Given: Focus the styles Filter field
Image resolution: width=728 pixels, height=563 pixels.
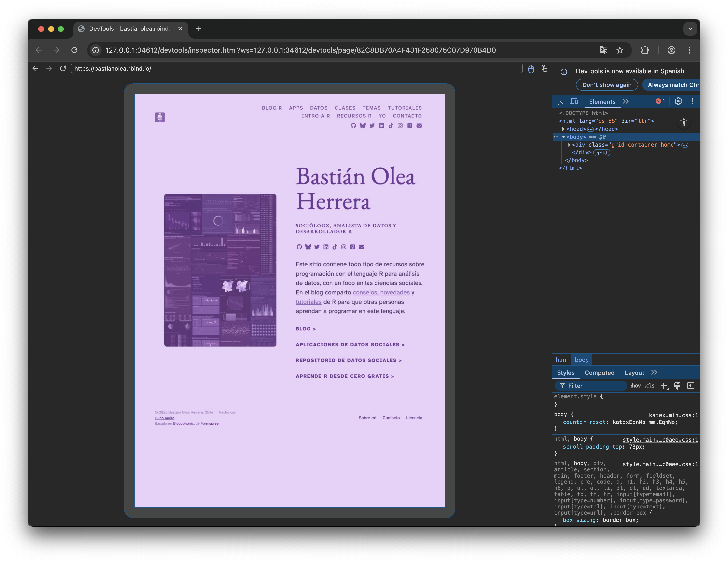Looking at the screenshot, I should coord(591,386).
